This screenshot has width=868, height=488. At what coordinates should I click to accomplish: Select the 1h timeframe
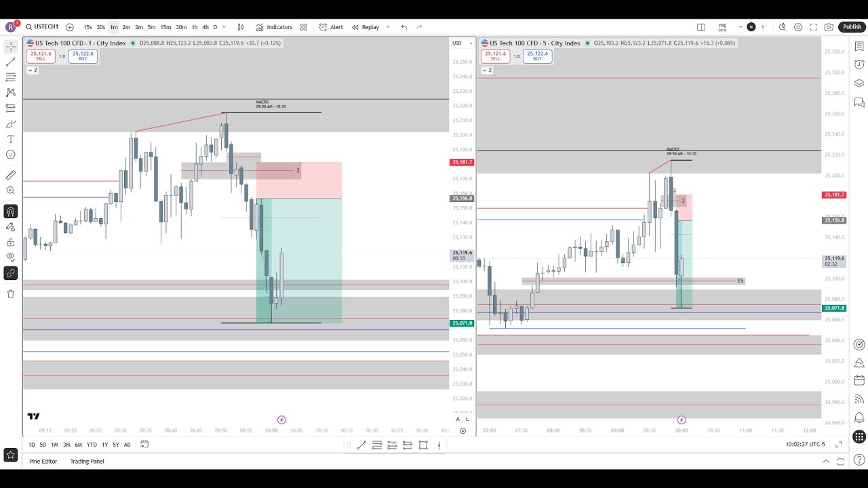pos(195,27)
